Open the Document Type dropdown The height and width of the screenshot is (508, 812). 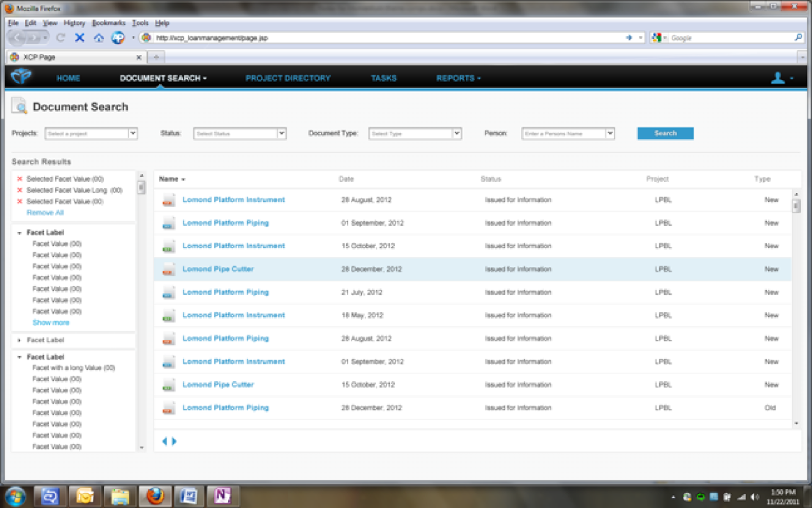pos(457,133)
